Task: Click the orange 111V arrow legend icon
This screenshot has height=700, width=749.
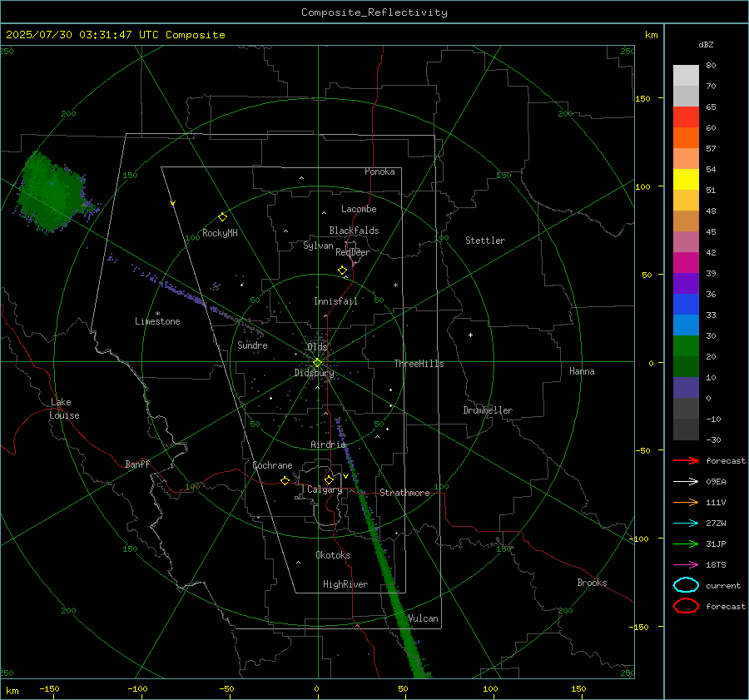Action: (686, 502)
